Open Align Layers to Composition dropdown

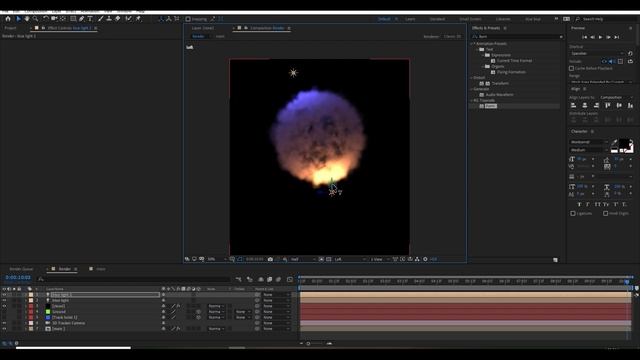pyautogui.click(x=616, y=98)
